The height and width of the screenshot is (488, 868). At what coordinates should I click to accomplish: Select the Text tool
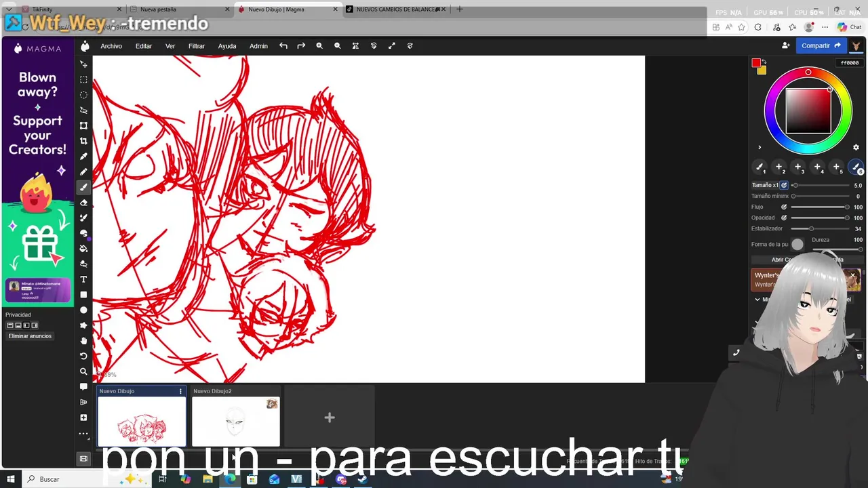click(83, 279)
